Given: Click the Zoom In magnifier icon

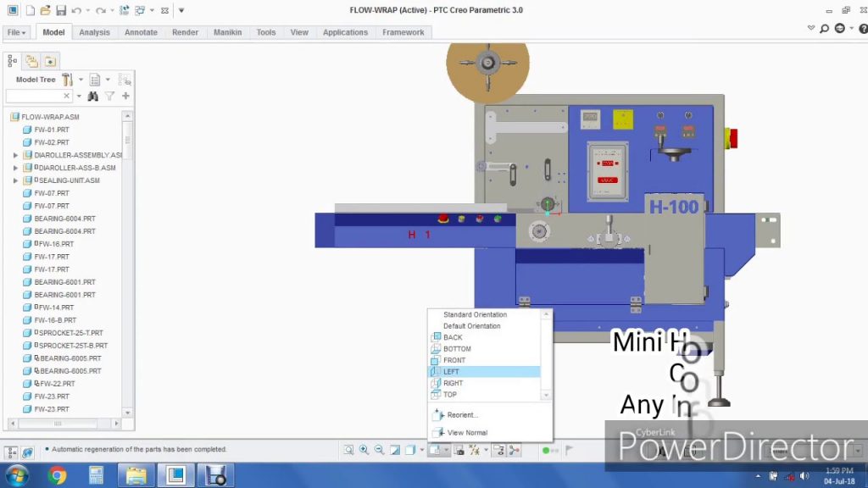Looking at the screenshot, I should pos(364,451).
